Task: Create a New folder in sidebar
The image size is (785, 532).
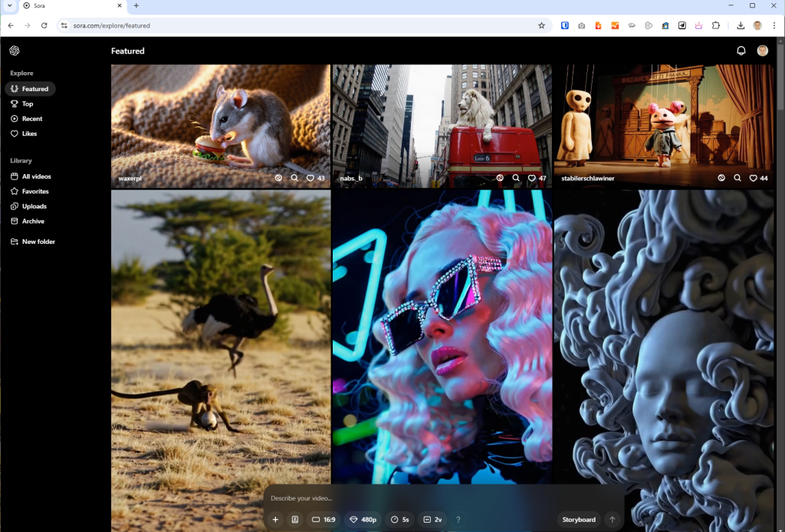Action: [38, 241]
